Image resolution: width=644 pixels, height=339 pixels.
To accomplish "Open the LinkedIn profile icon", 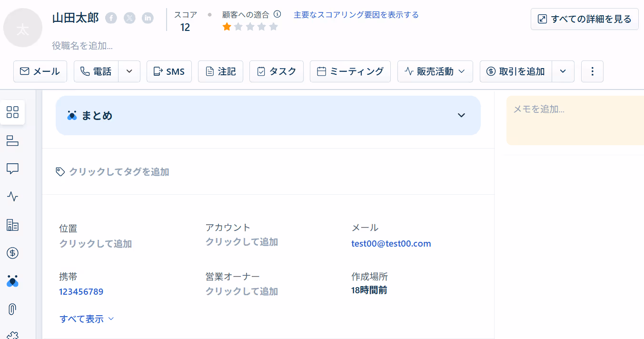I will point(148,18).
